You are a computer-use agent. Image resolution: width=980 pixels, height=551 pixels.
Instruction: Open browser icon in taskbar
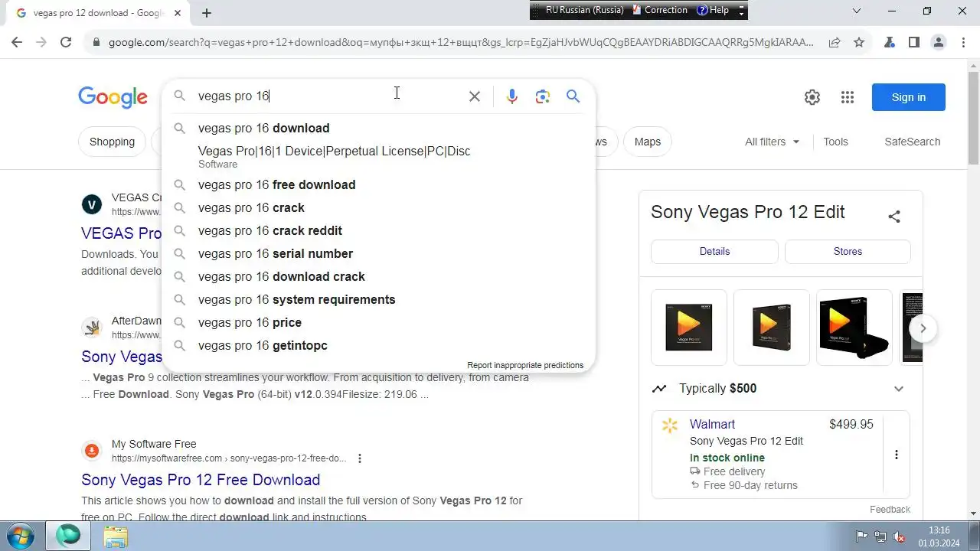tap(69, 536)
